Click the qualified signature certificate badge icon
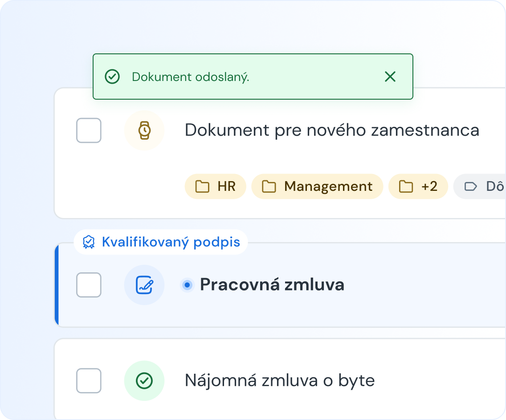Screen dimensions: 506x420 [x=89, y=242]
